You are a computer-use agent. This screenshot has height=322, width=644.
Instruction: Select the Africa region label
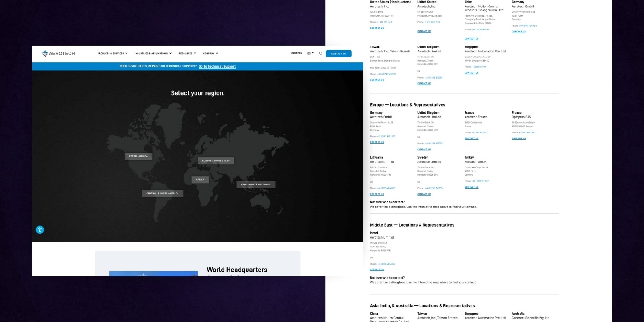(x=200, y=179)
